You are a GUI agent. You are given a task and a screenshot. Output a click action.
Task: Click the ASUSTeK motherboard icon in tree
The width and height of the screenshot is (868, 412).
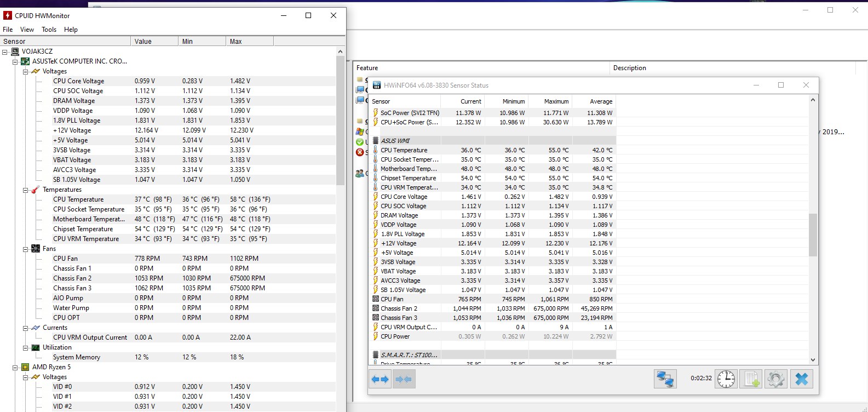tap(25, 61)
